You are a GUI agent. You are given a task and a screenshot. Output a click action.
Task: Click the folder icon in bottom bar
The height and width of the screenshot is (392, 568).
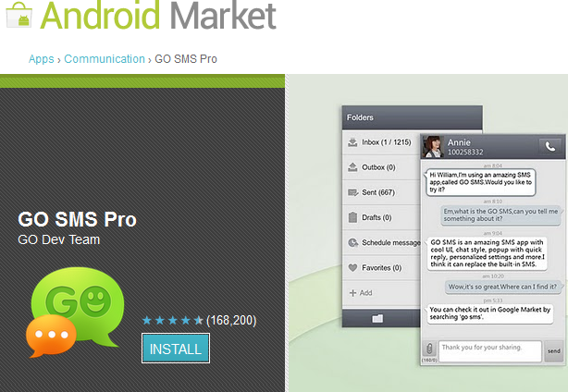tap(377, 319)
